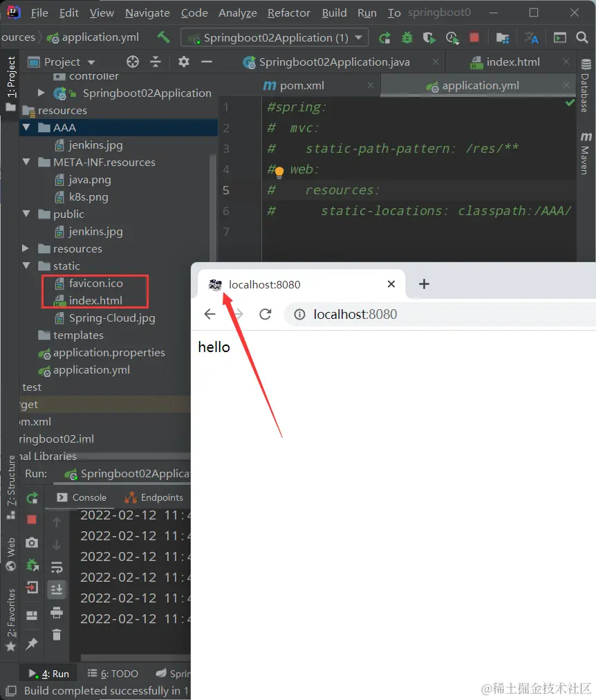Screen dimensions: 596x700
Task: Open the 6: TODO tool window
Action: click(x=113, y=674)
